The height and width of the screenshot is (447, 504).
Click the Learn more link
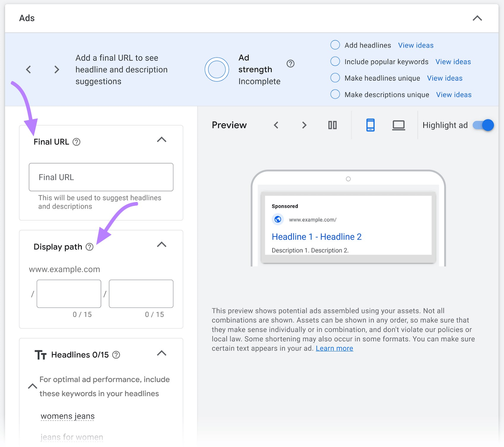click(x=335, y=348)
